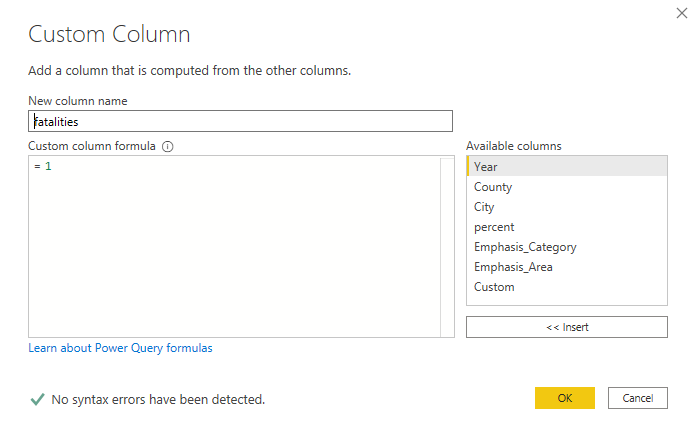697x437 pixels.
Task: Click inside the custom column formula editor
Action: click(235, 246)
